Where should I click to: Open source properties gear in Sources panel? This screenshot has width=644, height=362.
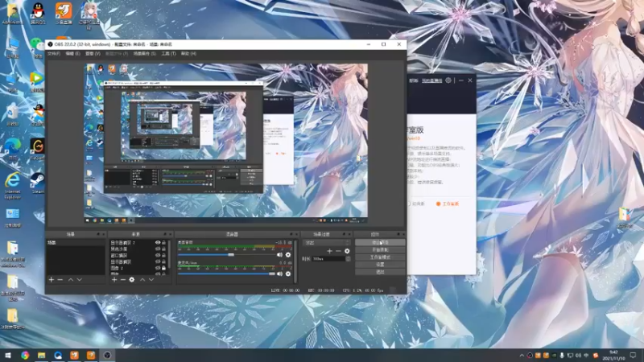coord(132,279)
